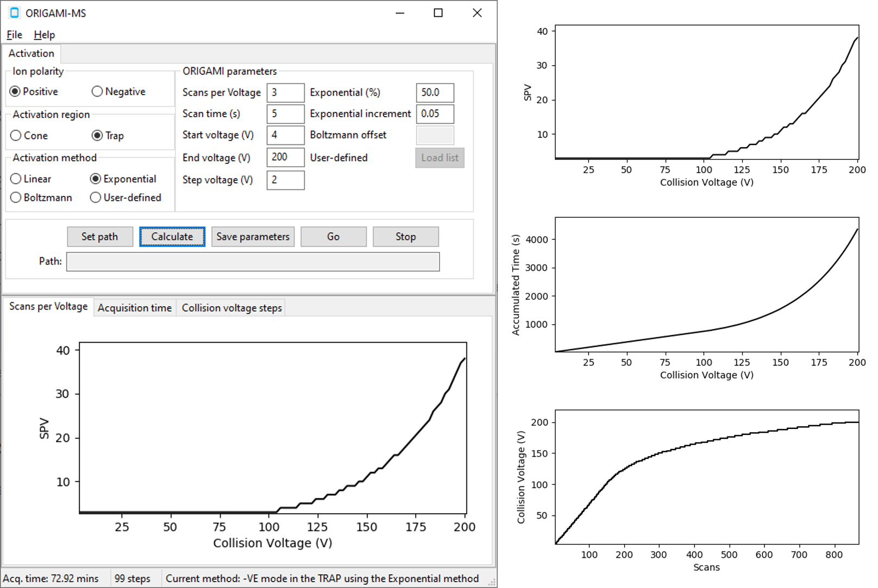Click the 'Boltzmann offset' label
The height and width of the screenshot is (588, 878).
(x=348, y=135)
